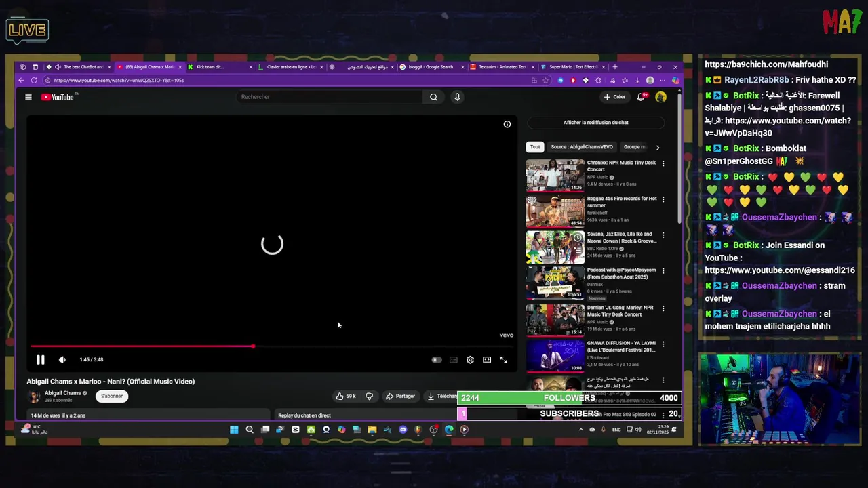The height and width of the screenshot is (488, 868).
Task: Open File Explorer from the taskbar
Action: click(x=372, y=430)
